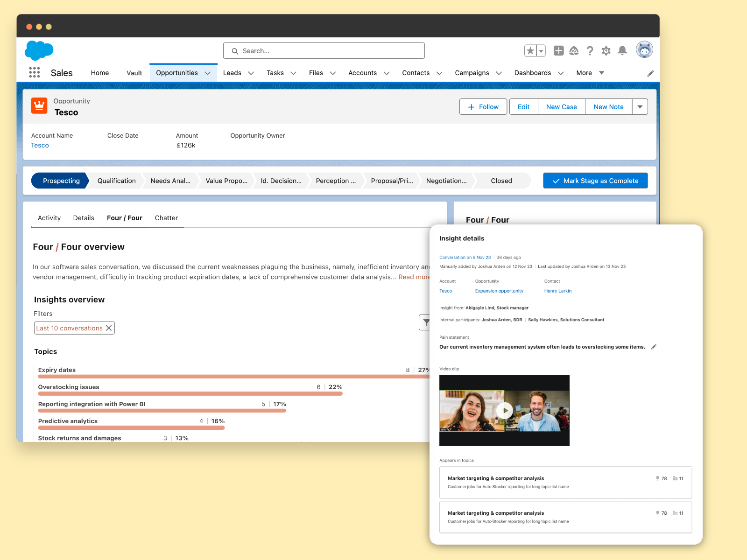Select the Negotiation stage
Image resolution: width=747 pixels, height=560 pixels.
(446, 181)
